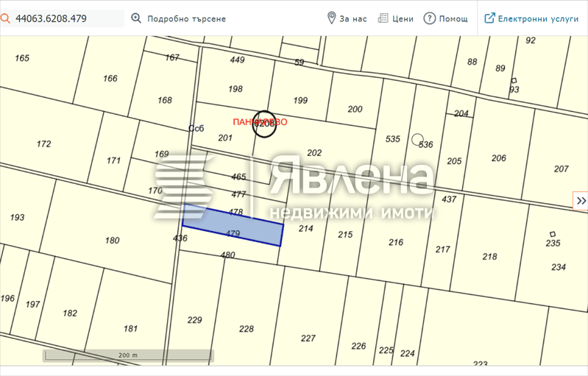
Task: Click the location pin icon
Action: [331, 18]
